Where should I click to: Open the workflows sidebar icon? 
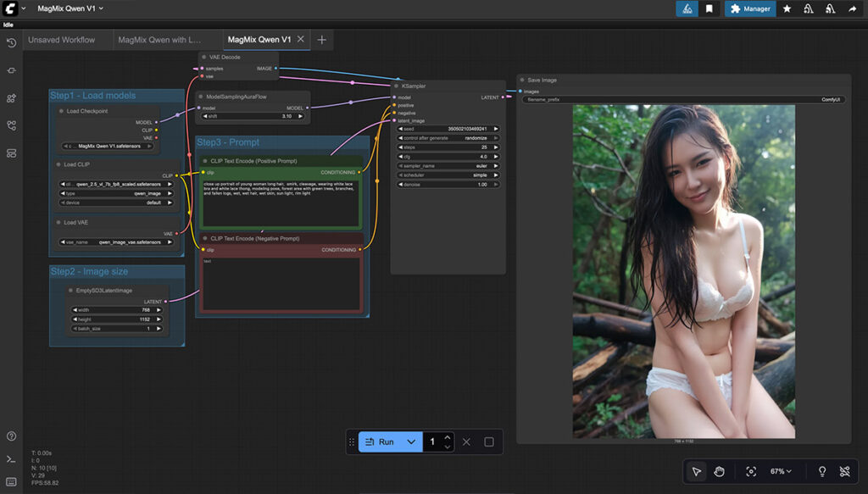tap(11, 125)
